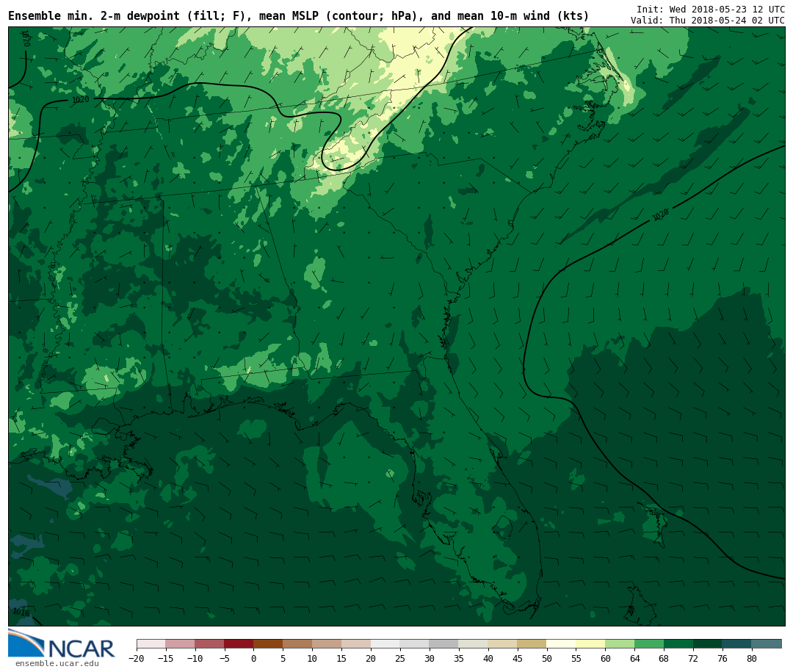Click the NCAR logo

click(62, 644)
